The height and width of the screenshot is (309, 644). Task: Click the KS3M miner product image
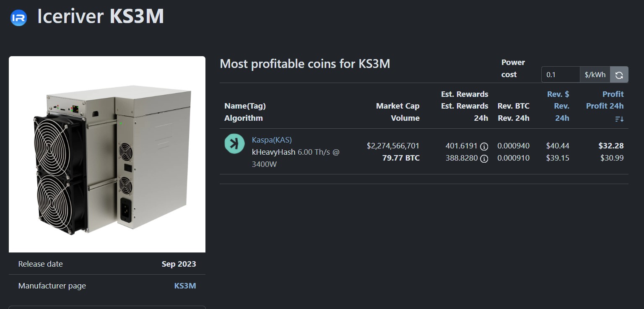(x=107, y=154)
